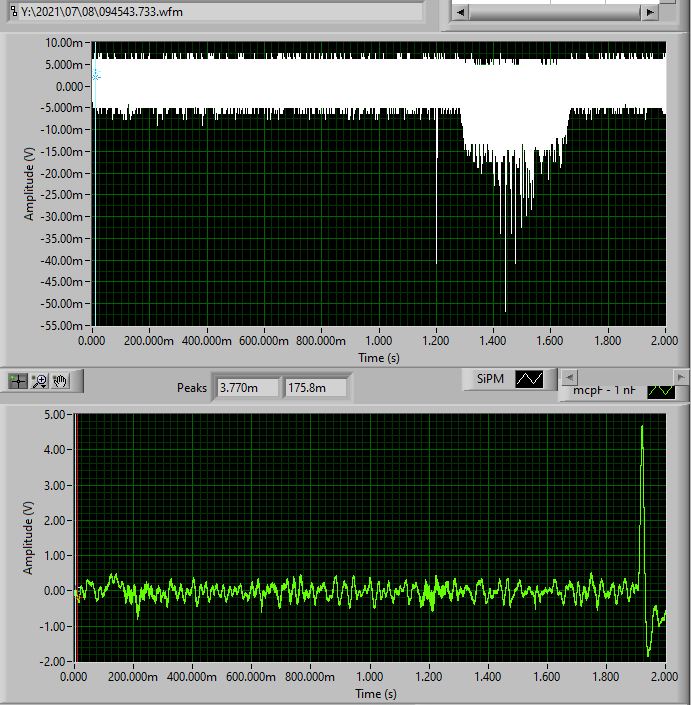691x705 pixels.
Task: Click the -2.00 bottom marker of lower Y axis
Action: point(53,661)
